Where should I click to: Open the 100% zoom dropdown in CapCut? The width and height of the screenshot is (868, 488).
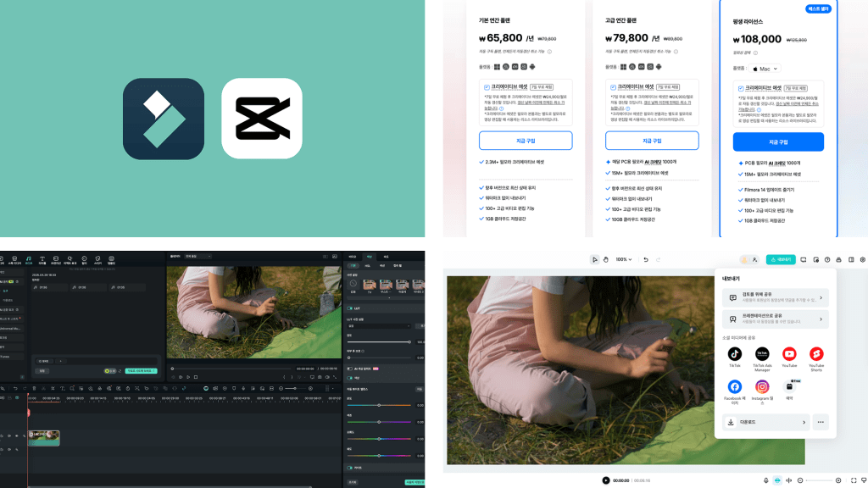[x=624, y=259]
